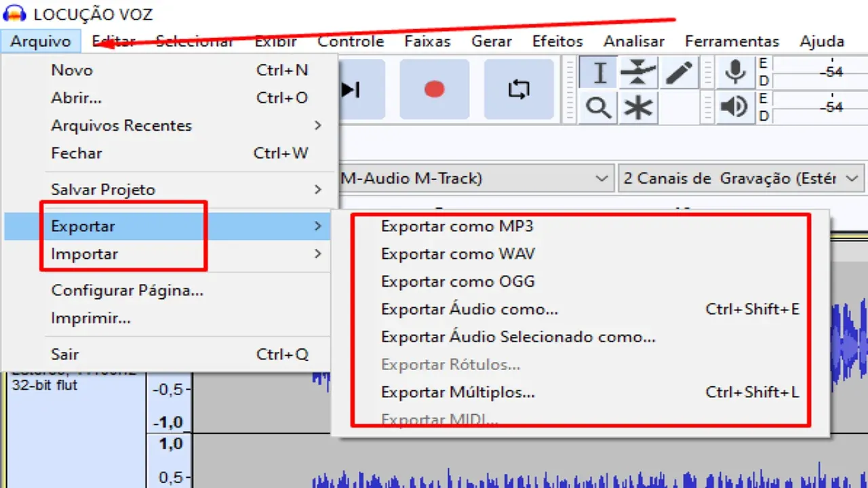Open the Gerar menu
The width and height of the screenshot is (868, 488).
[492, 41]
